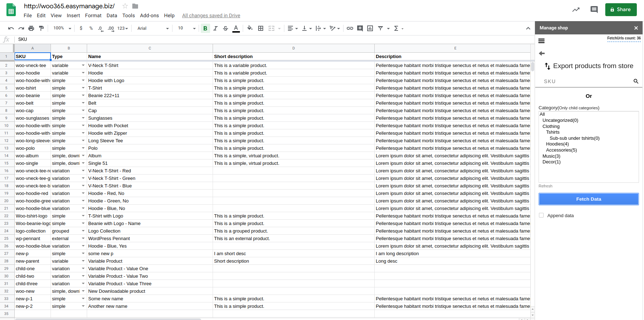Select 'Hoodies(4)' category
This screenshot has height=320, width=644.
[x=557, y=144]
